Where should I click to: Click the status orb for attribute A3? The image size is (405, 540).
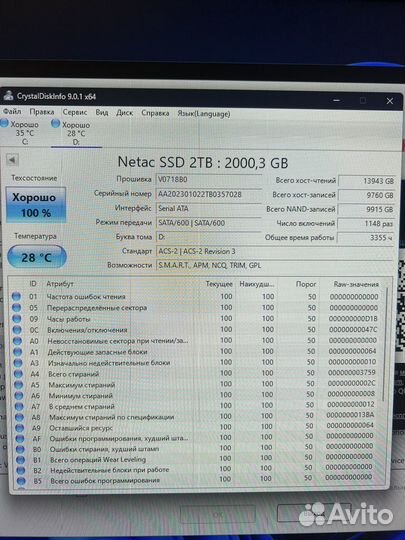pyautogui.click(x=18, y=363)
